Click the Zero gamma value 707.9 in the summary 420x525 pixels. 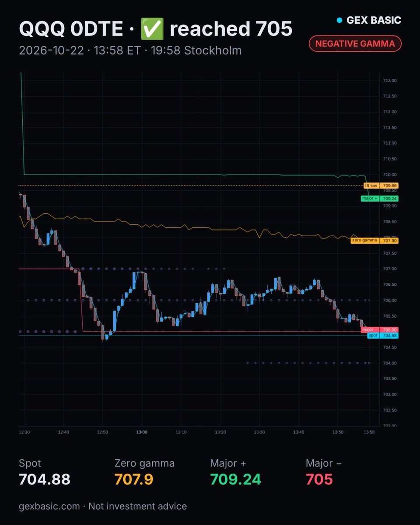(134, 479)
